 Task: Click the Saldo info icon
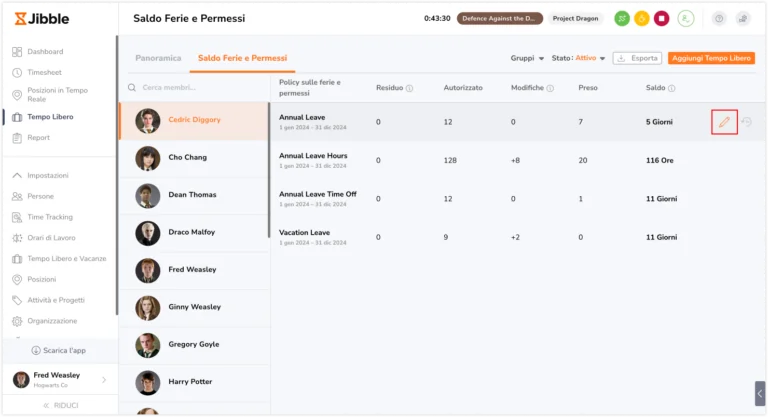(x=672, y=88)
